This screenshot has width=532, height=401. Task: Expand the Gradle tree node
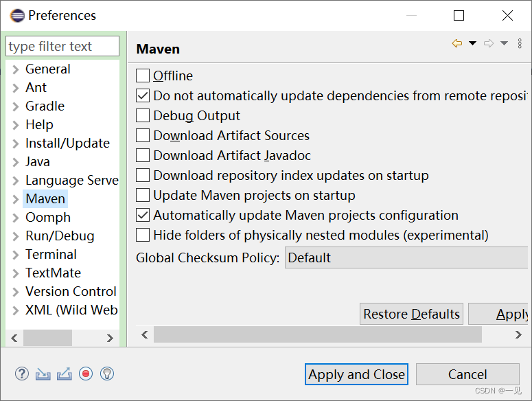pos(16,106)
